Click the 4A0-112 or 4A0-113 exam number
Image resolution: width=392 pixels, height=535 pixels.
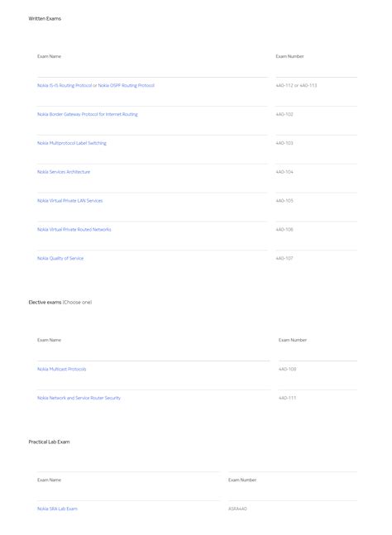coord(296,86)
